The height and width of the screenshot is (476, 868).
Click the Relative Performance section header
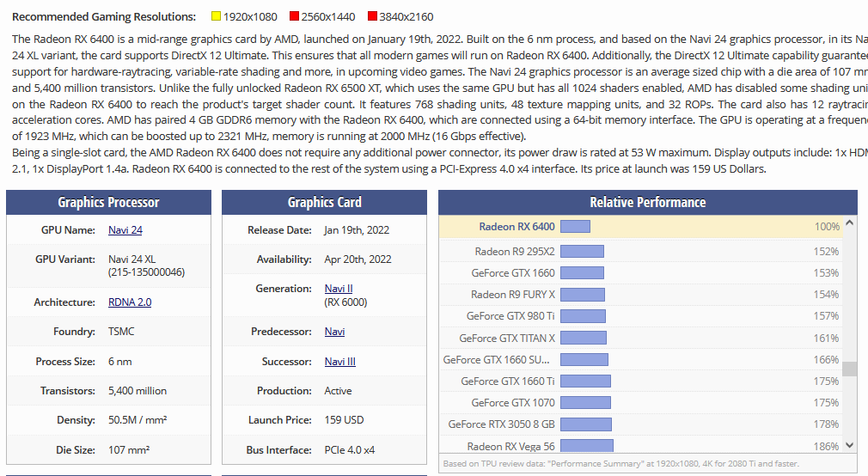tap(648, 202)
